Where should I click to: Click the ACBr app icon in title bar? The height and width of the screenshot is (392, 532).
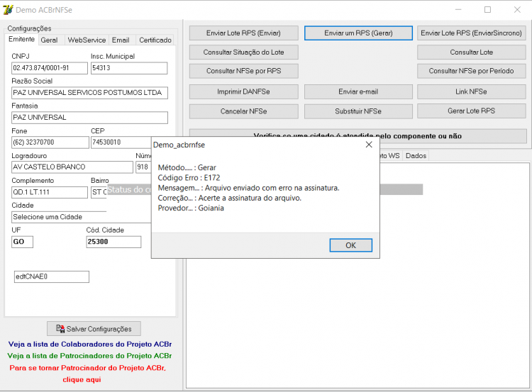point(8,10)
